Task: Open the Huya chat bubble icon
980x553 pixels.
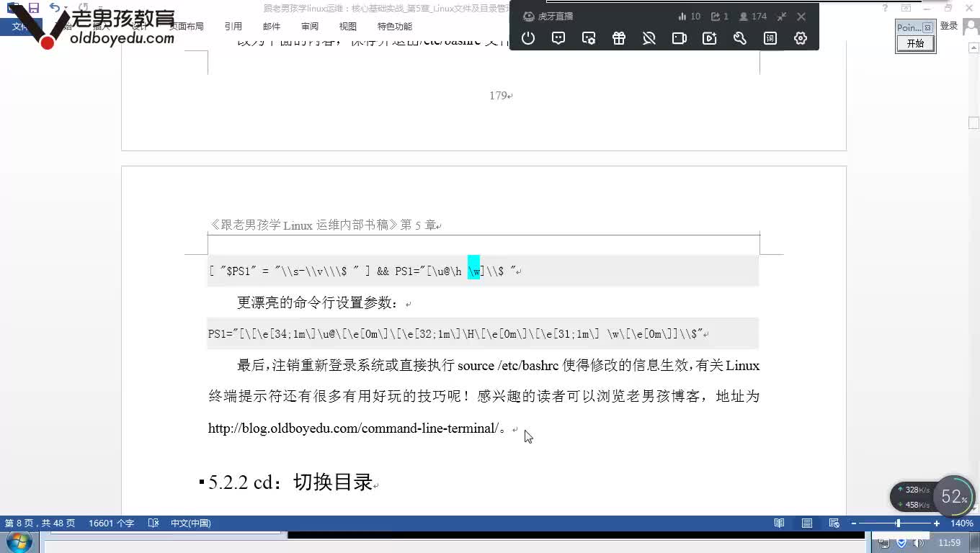Action: (x=558, y=39)
